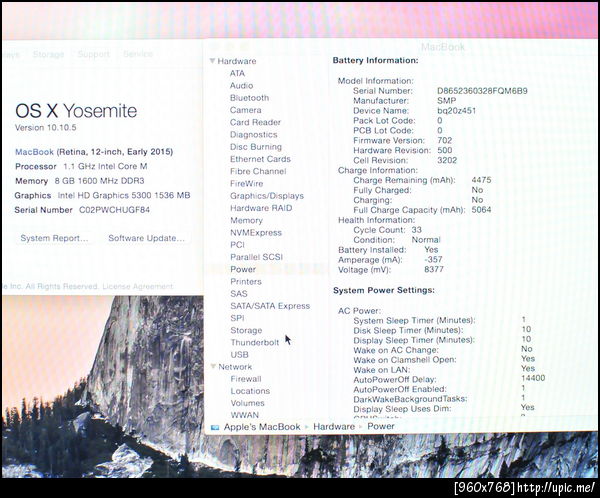The width and height of the screenshot is (600, 498).
Task: Click the MacBook model name link
Action: [x=34, y=152]
